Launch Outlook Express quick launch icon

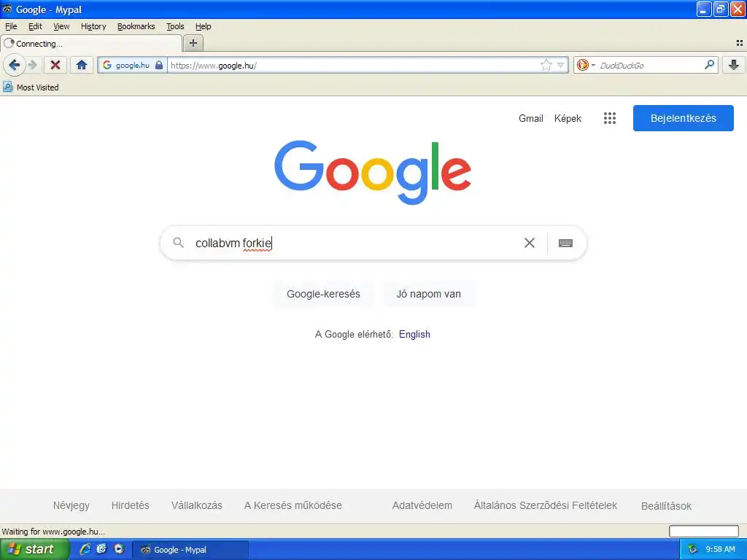point(102,549)
